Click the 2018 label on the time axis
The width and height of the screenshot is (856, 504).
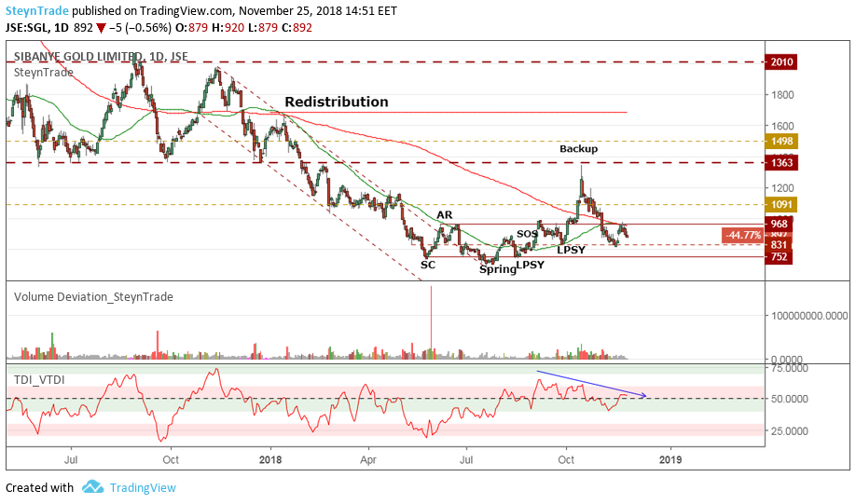(270, 460)
